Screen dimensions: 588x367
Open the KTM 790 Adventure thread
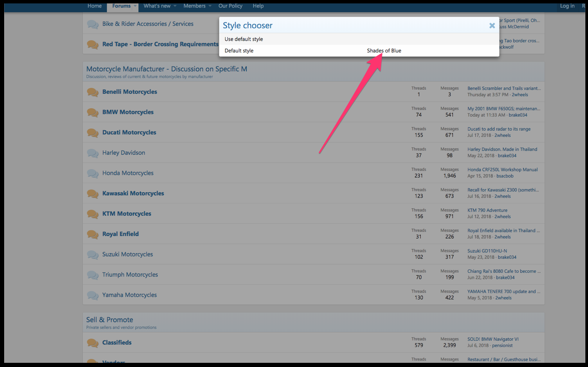click(487, 210)
